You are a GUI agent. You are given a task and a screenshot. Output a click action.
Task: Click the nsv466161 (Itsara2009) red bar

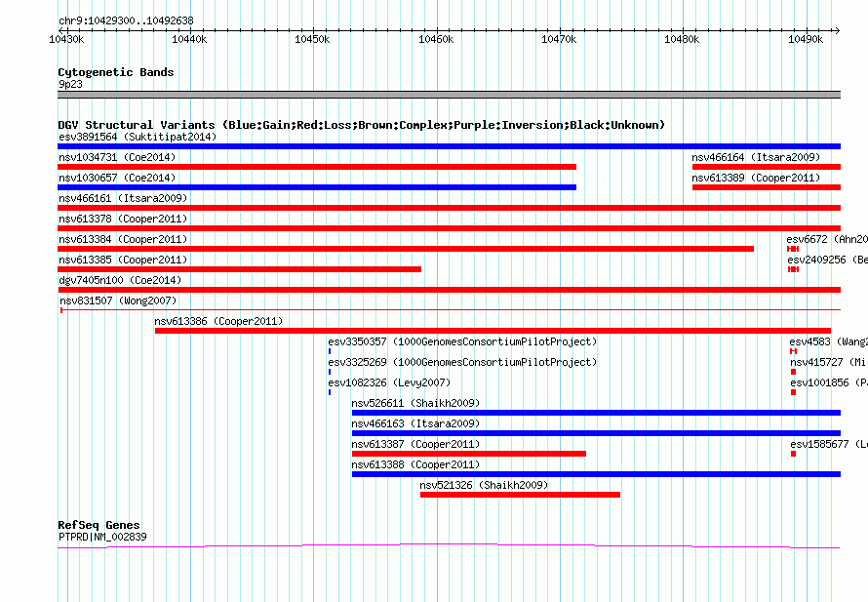pyautogui.click(x=449, y=208)
